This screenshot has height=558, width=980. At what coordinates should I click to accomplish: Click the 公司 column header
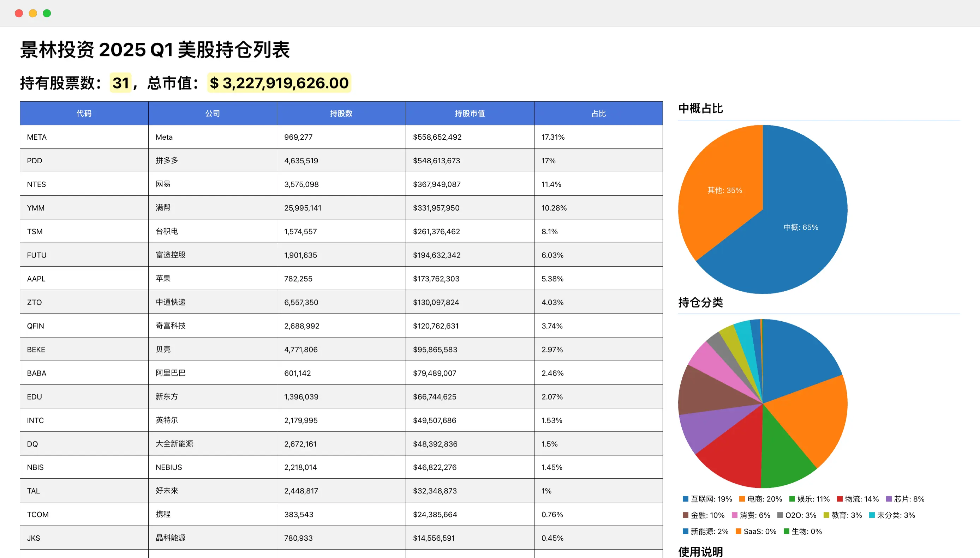(213, 114)
